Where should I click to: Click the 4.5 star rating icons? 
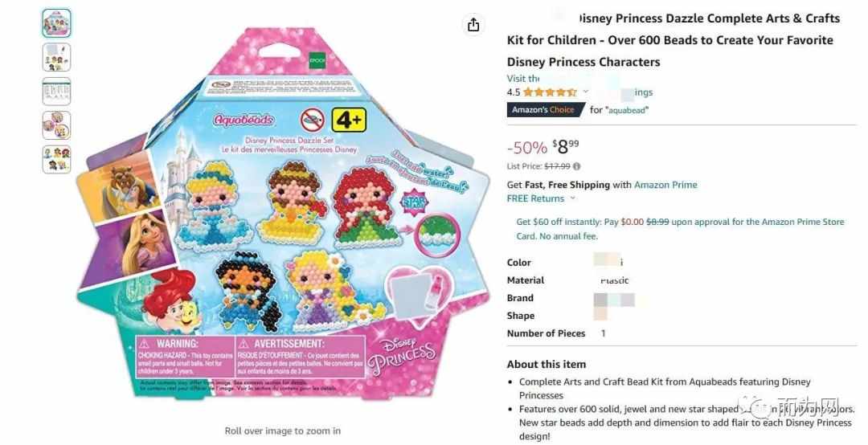click(x=550, y=92)
